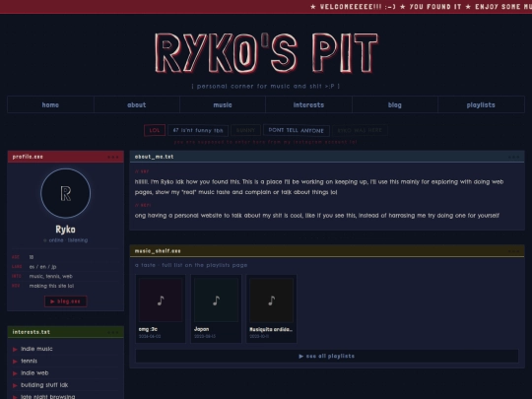Click the music note on Japan cover
This screenshot has width=532, height=399.
pyautogui.click(x=216, y=300)
